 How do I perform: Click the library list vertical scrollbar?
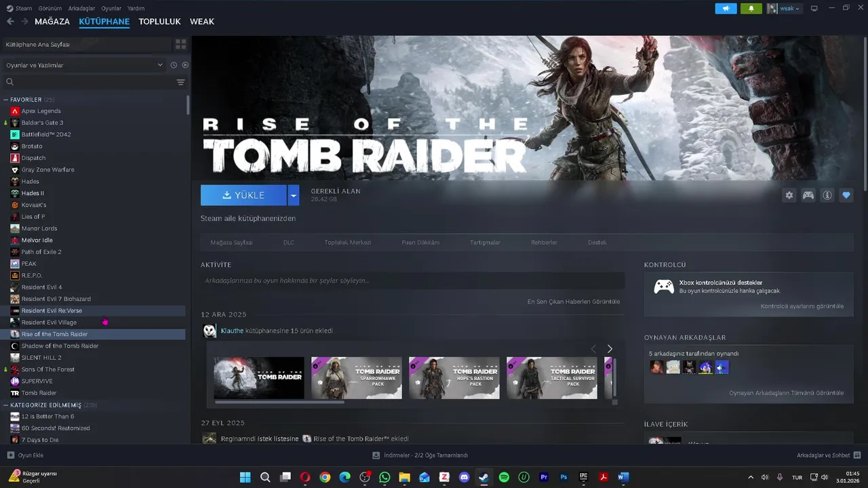pyautogui.click(x=188, y=105)
